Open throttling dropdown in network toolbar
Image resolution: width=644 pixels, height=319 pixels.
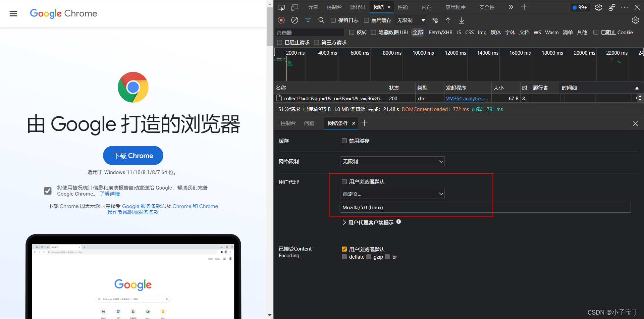[411, 20]
